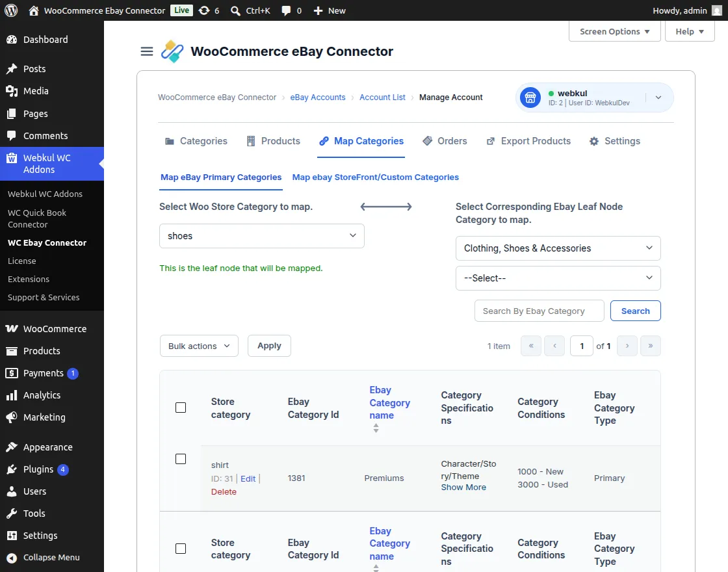Screen dimensions: 728x572
Task: Click the Ebay Category name column header link
Action: point(389,402)
